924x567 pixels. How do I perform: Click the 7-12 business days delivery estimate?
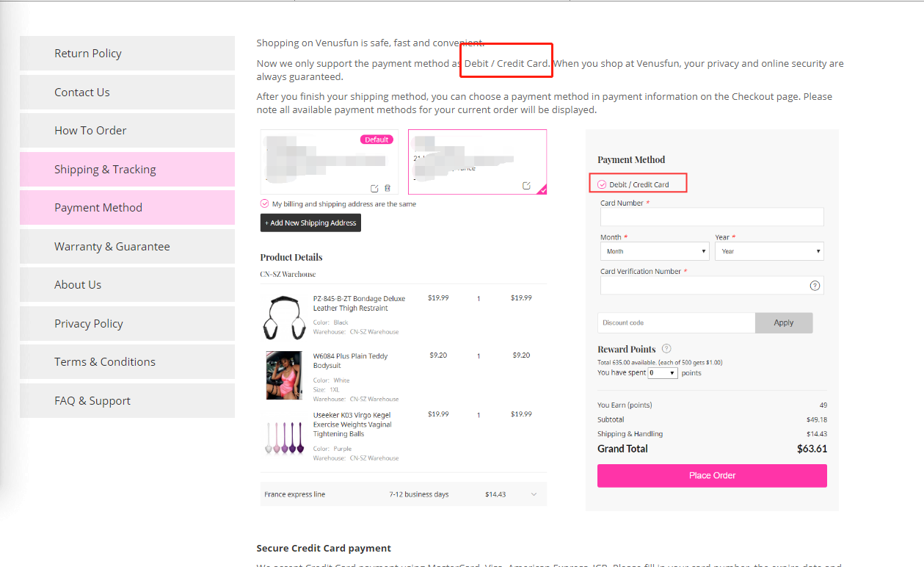tap(419, 494)
